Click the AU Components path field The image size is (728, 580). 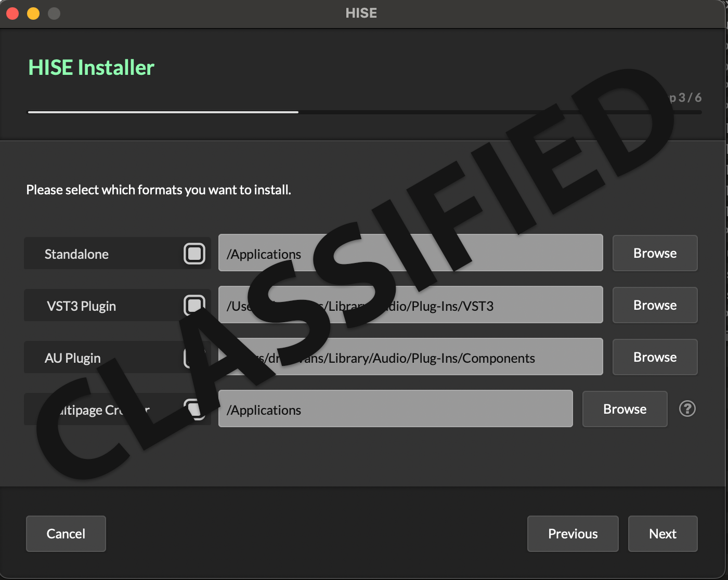411,357
